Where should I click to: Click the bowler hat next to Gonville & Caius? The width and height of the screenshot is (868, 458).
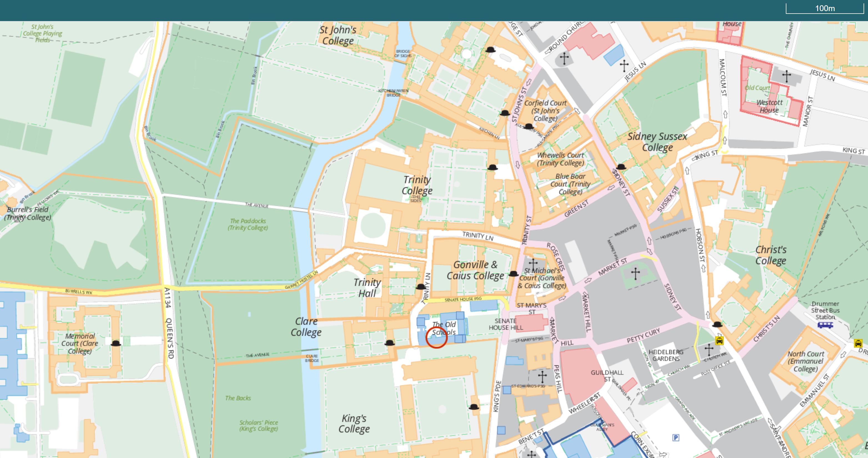pyautogui.click(x=513, y=274)
